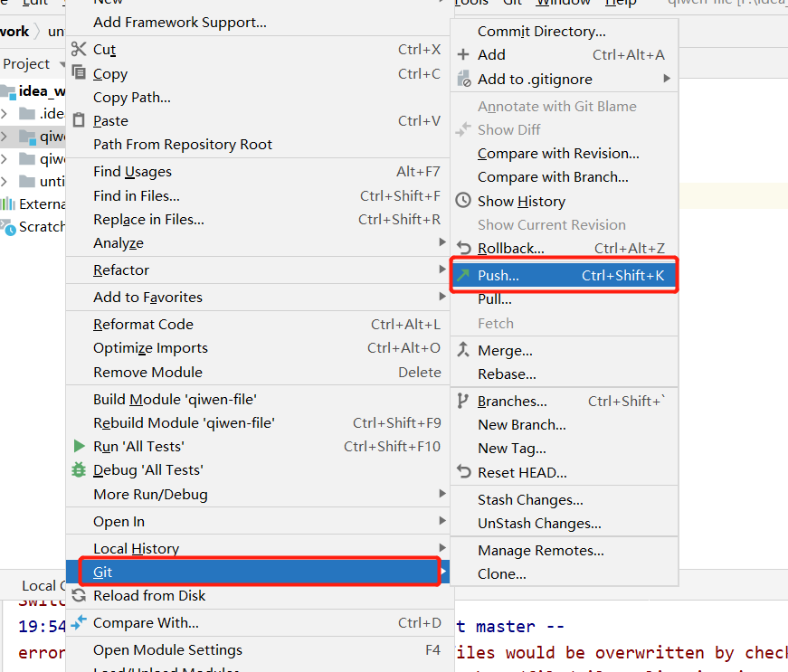Select Find in Files...

[x=258, y=195]
